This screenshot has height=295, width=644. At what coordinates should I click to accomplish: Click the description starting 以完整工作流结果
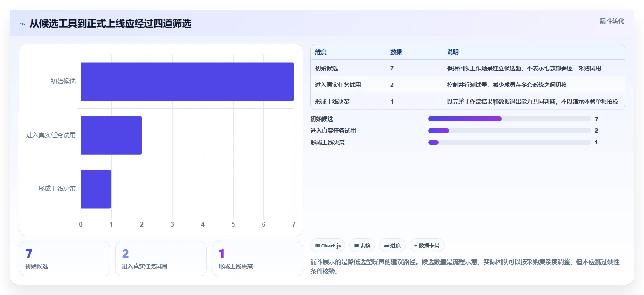(533, 102)
